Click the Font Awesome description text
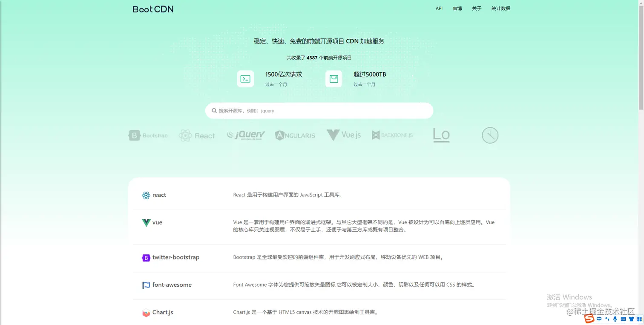Viewport: 644px width, 325px height. click(x=354, y=285)
